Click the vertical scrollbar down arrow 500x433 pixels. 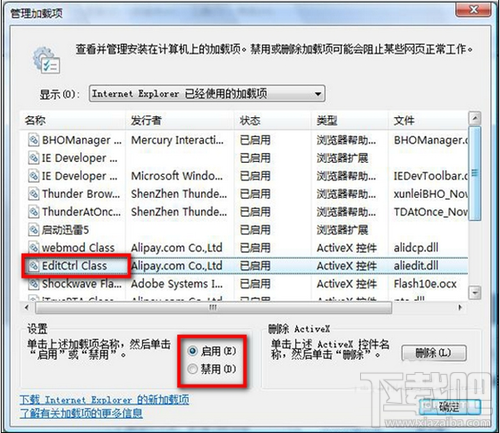tap(475, 293)
